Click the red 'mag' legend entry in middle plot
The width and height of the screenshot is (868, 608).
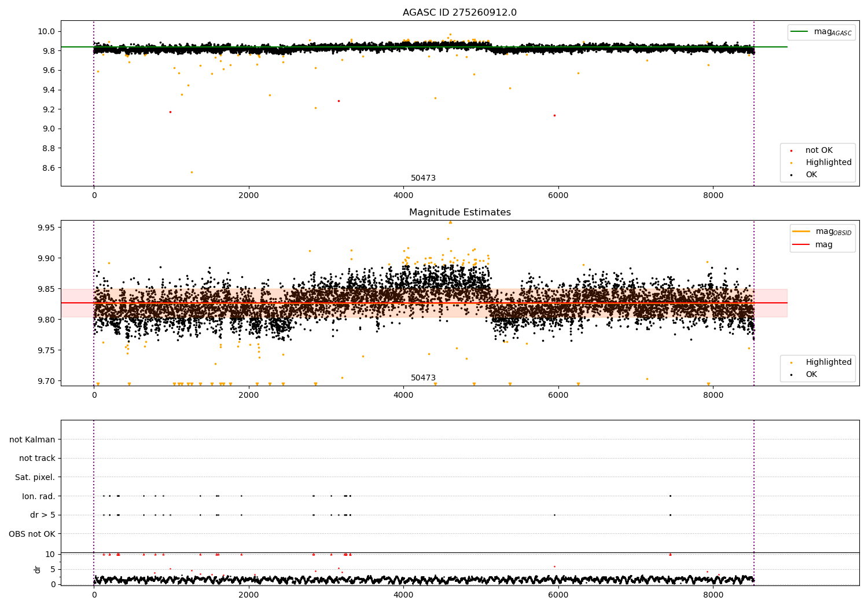point(812,245)
